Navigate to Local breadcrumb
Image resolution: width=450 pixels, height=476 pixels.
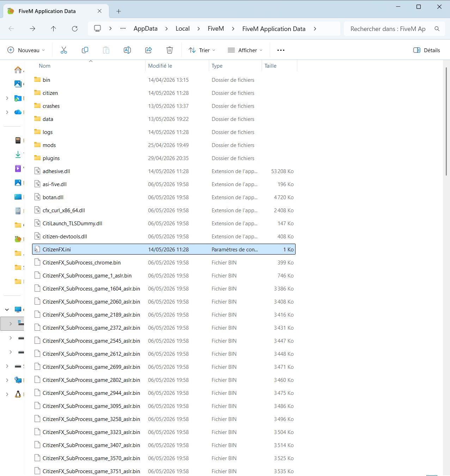tap(183, 29)
